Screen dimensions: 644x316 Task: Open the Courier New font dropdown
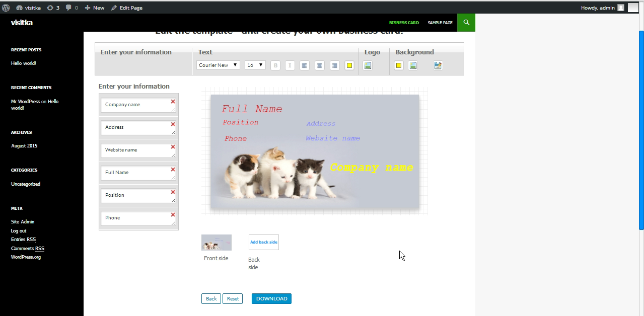pos(218,65)
